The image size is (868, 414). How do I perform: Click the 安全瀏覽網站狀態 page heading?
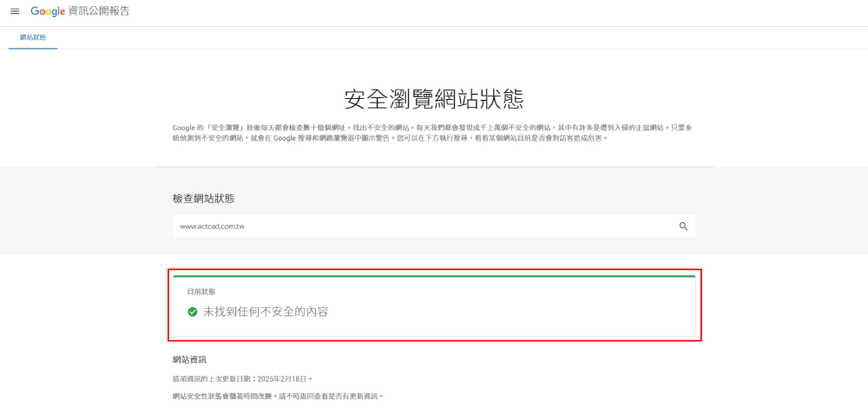coord(434,100)
